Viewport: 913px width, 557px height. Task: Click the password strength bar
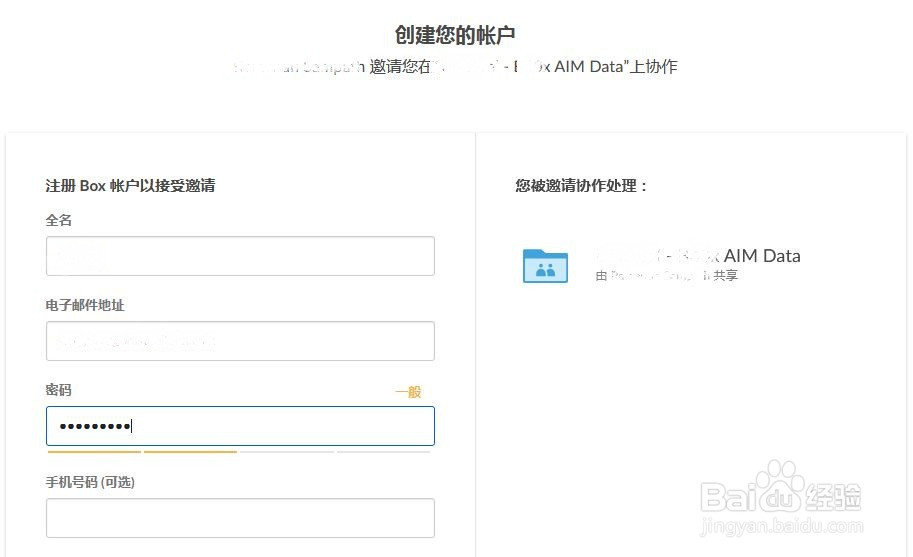coord(239,452)
